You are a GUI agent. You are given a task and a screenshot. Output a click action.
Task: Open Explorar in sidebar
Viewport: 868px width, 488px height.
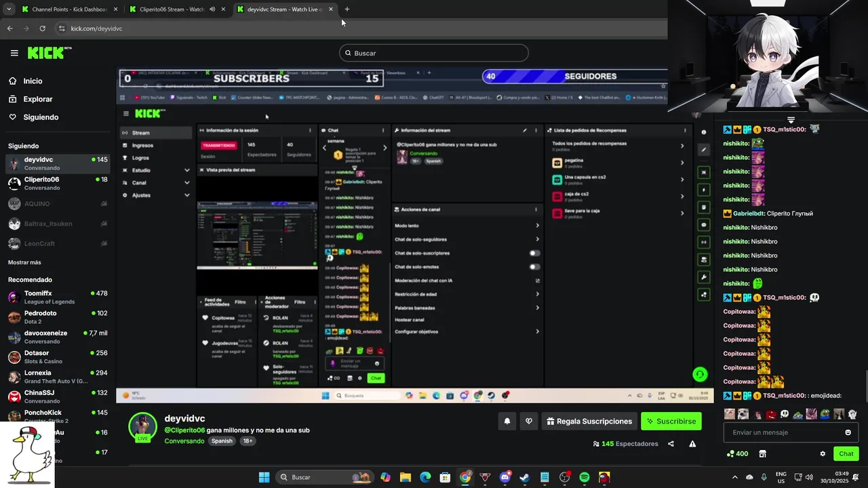click(x=37, y=99)
